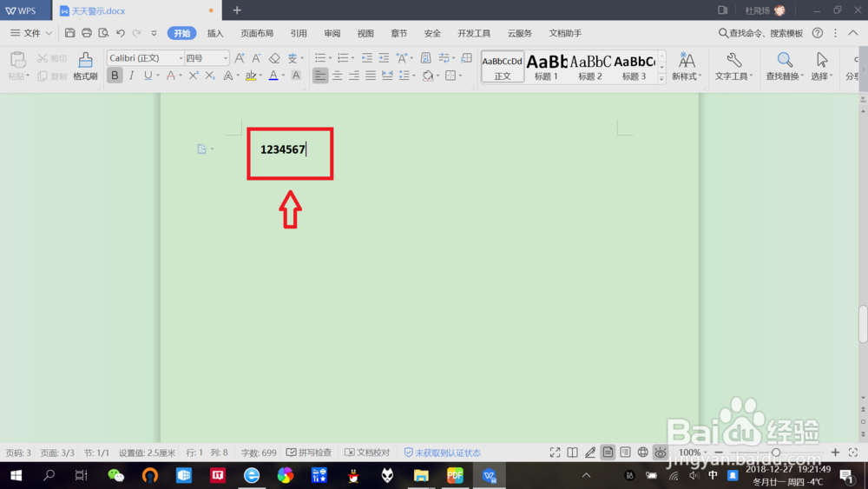Open print preview icon

point(103,33)
